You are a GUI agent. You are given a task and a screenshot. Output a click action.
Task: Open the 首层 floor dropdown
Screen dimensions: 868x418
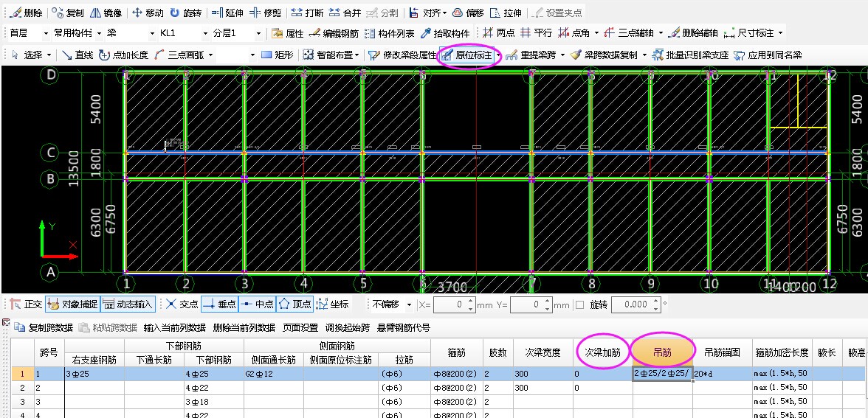29,33
